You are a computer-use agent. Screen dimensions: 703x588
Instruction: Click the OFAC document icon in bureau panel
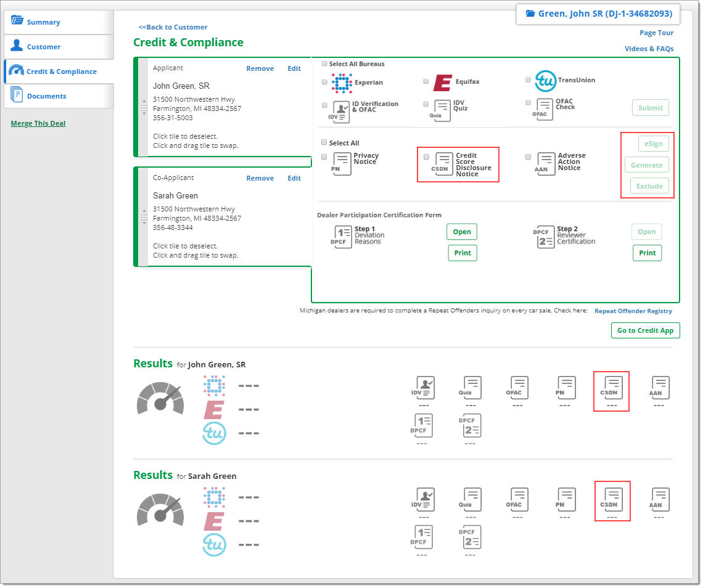point(543,109)
